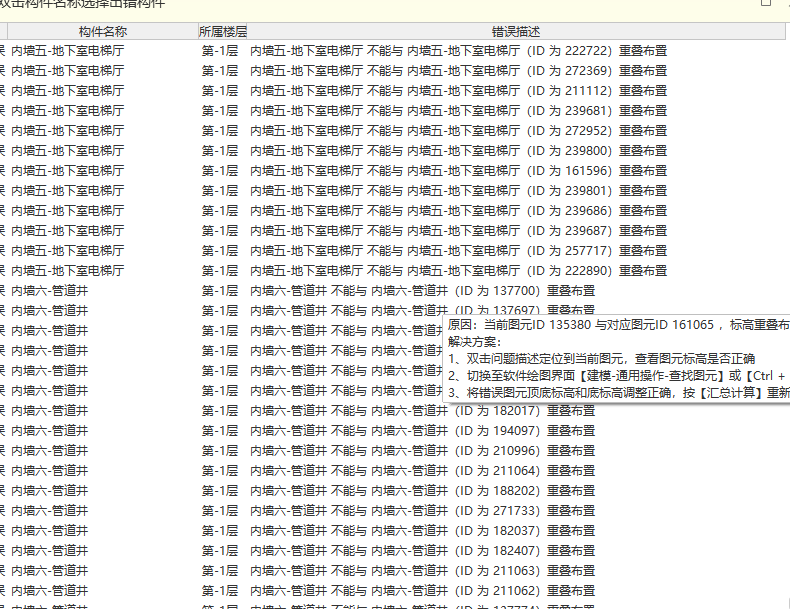
Task: Select the 管道井 row with ID 211064
Action: point(393,470)
